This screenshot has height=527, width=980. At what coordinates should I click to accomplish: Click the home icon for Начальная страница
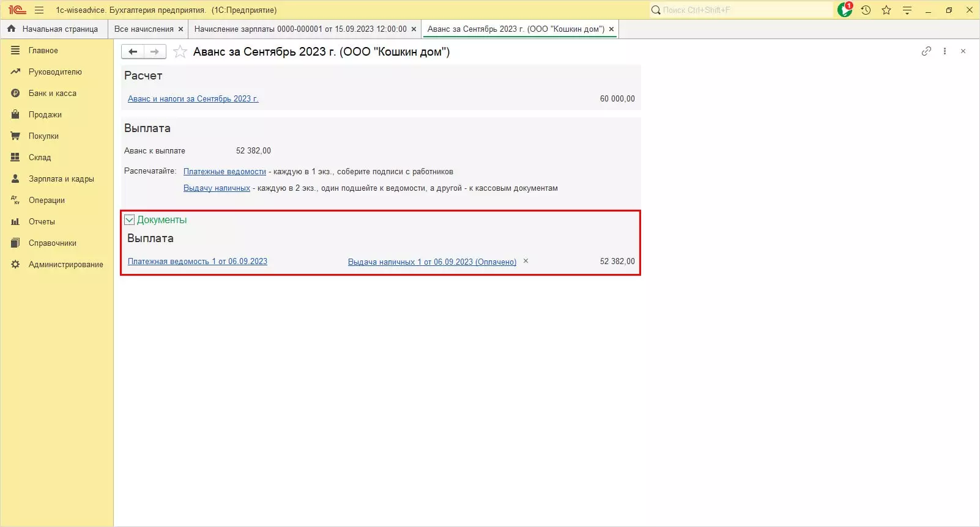11,29
